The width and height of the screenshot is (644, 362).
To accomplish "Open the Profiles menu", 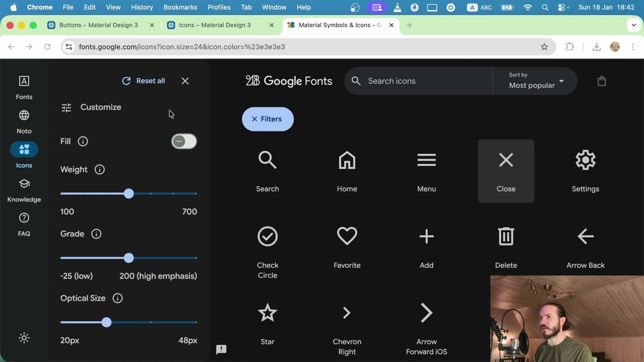I will coord(219,7).
